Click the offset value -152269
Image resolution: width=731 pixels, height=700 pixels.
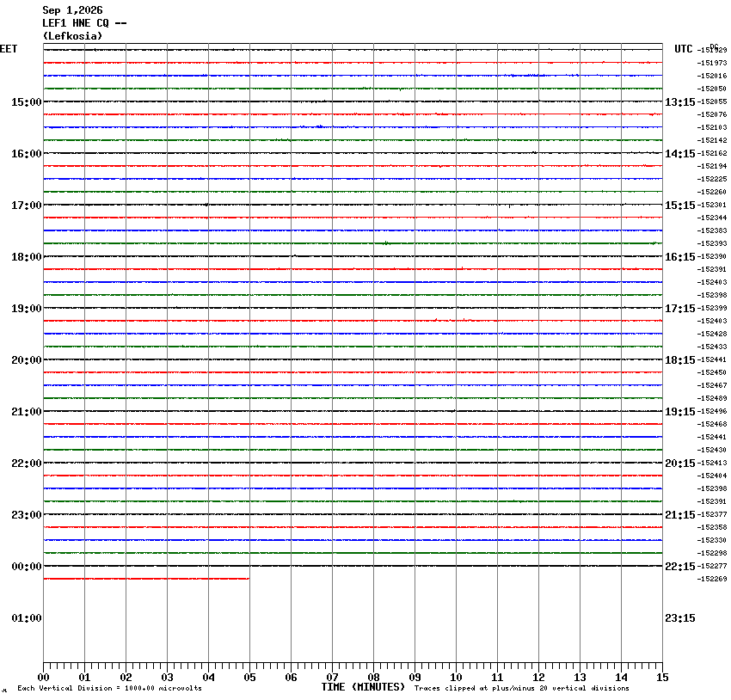coord(712,579)
